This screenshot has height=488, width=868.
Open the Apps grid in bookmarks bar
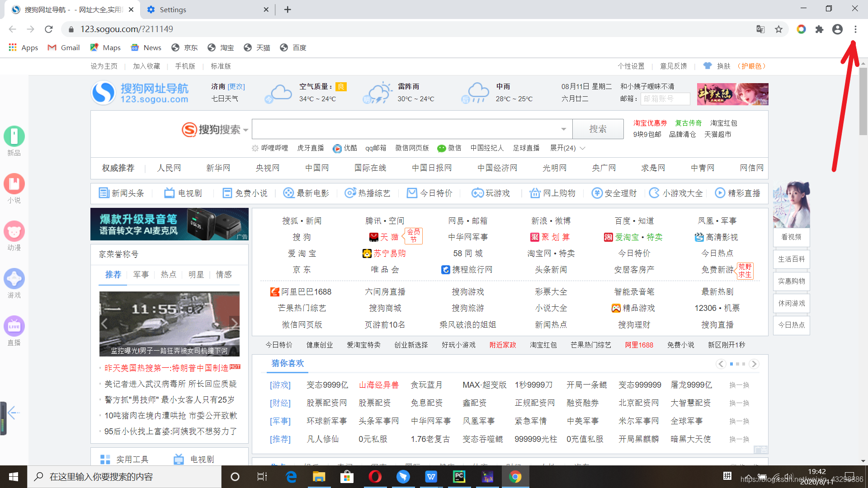click(x=23, y=47)
